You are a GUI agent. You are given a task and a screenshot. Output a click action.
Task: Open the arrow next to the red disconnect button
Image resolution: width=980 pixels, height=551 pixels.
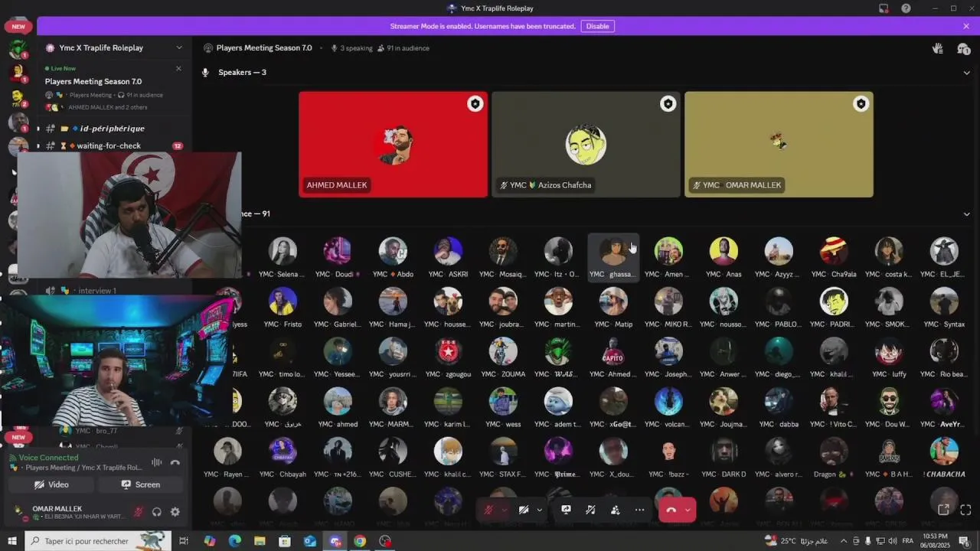point(688,510)
